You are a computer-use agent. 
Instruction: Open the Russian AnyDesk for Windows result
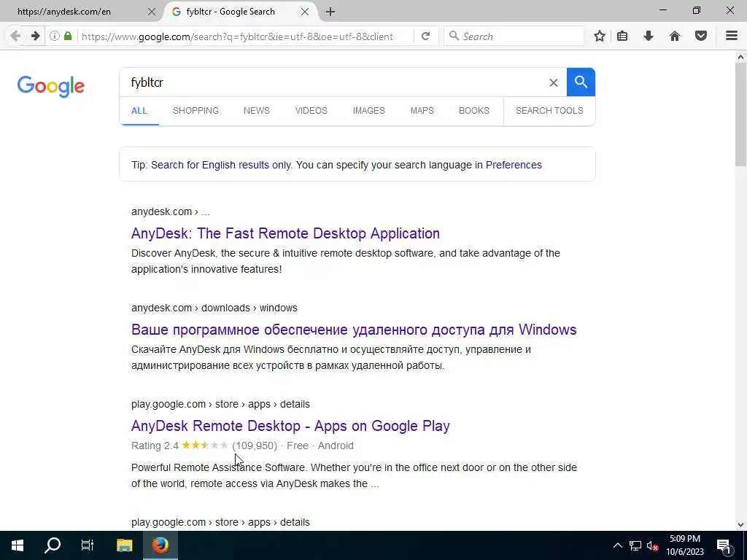coord(354,330)
